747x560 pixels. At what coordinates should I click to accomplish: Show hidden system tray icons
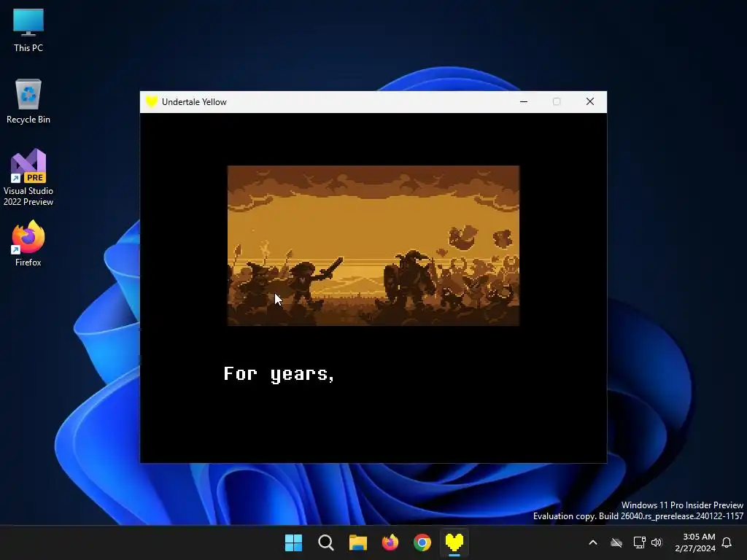593,542
